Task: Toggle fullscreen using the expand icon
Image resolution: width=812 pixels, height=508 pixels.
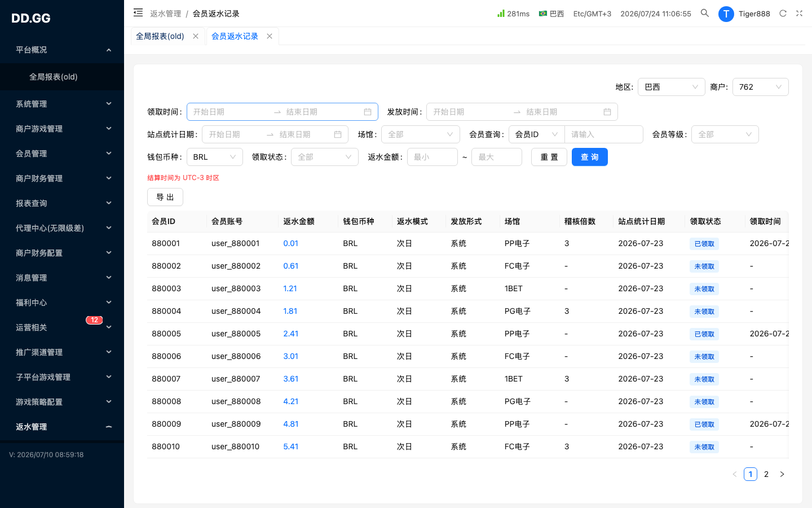Action: (799, 13)
